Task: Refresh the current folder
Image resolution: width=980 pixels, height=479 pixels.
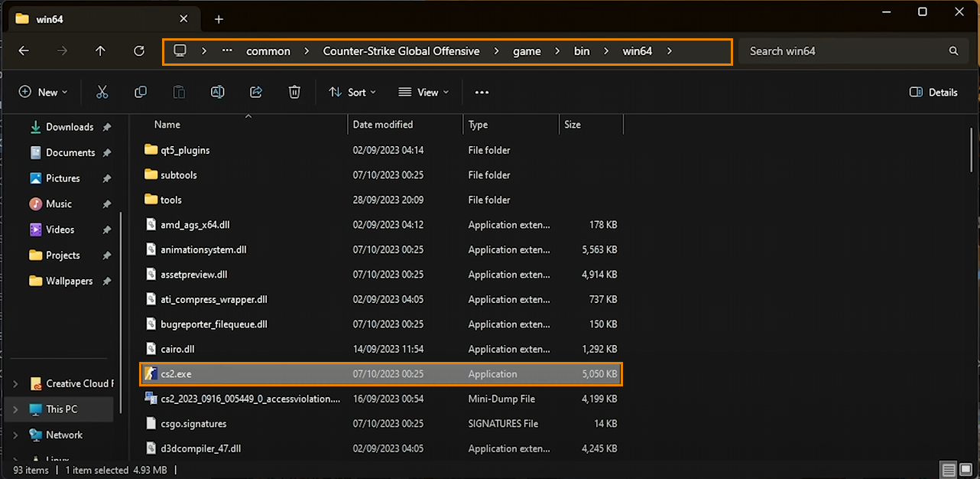Action: click(139, 51)
